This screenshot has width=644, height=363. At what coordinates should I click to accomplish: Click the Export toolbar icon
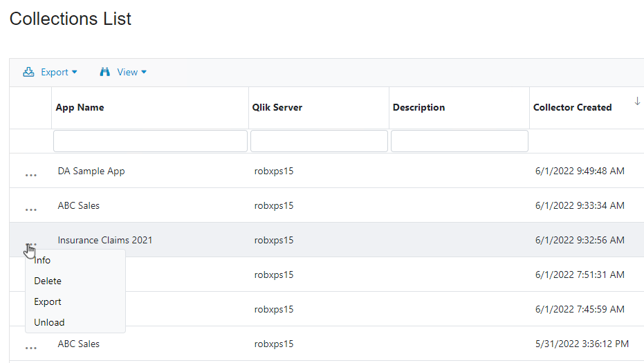[29, 72]
